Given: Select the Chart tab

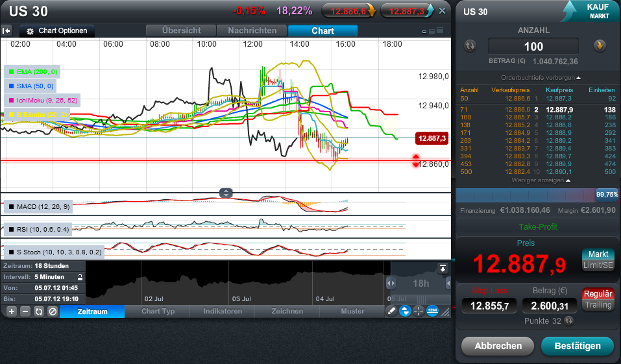Looking at the screenshot, I should click(323, 30).
